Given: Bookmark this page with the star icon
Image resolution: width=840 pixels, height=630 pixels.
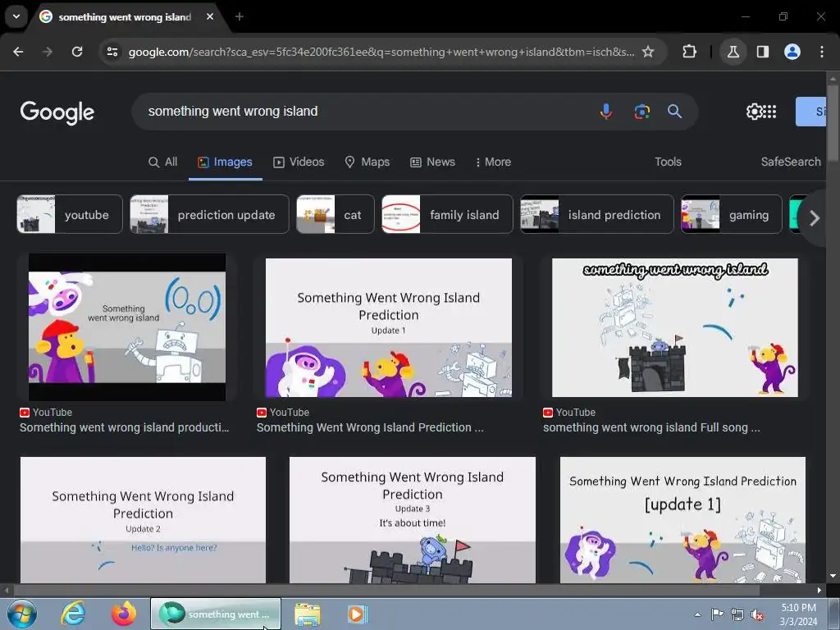Looking at the screenshot, I should 648,52.
